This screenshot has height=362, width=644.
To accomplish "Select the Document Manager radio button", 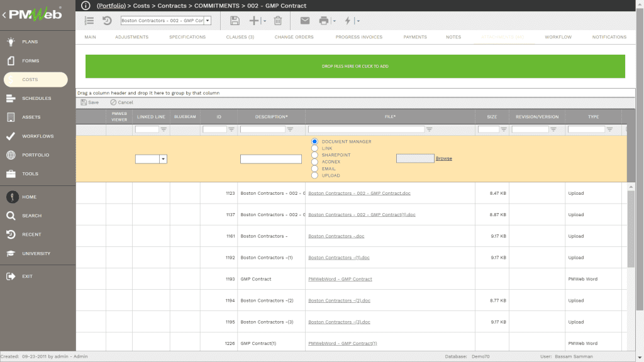I will (x=314, y=141).
